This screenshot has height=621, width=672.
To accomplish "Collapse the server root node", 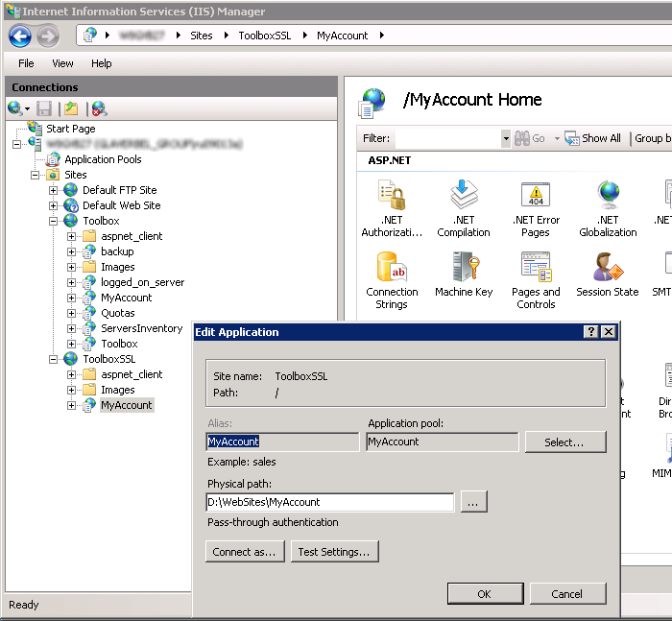I will point(16,144).
